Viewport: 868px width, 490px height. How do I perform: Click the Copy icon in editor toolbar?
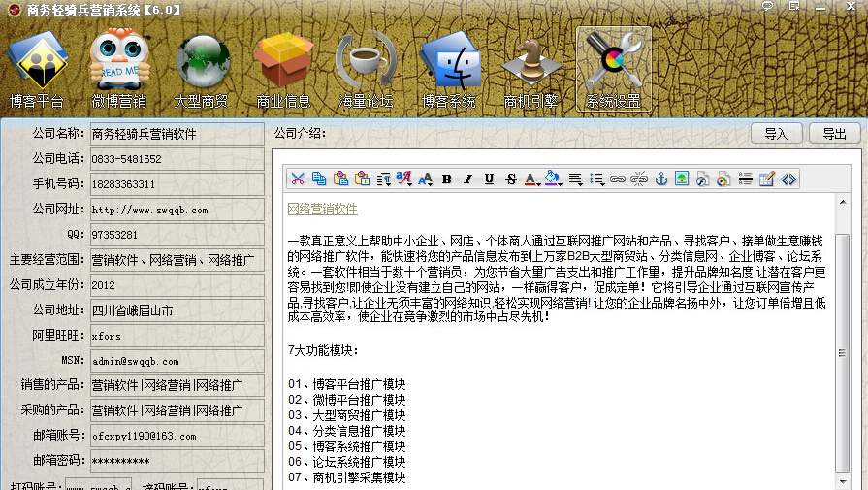coord(319,179)
